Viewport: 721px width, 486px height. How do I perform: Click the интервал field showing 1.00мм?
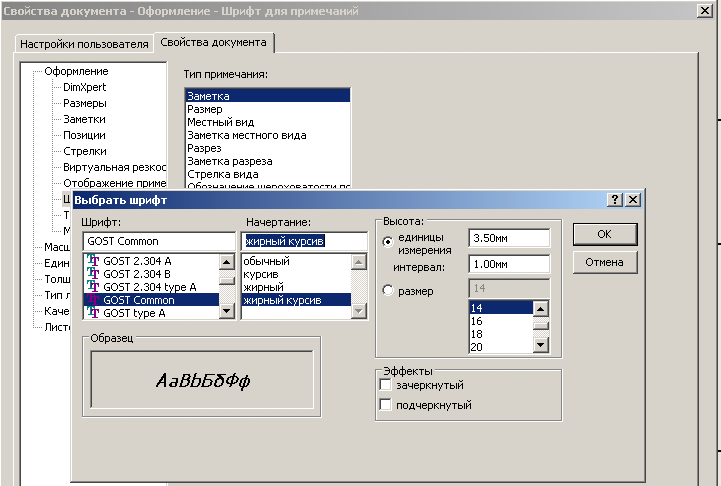click(x=509, y=264)
